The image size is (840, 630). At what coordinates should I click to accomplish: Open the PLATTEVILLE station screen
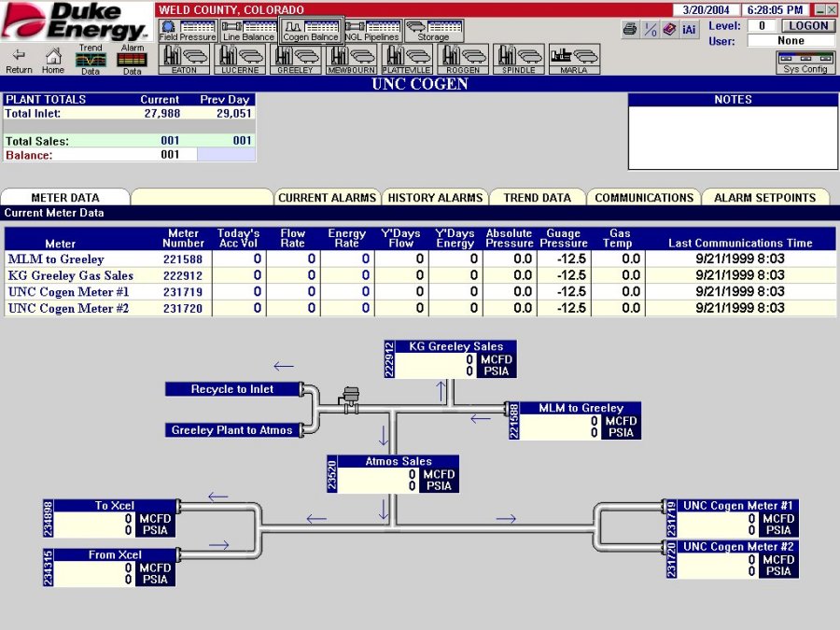408,58
